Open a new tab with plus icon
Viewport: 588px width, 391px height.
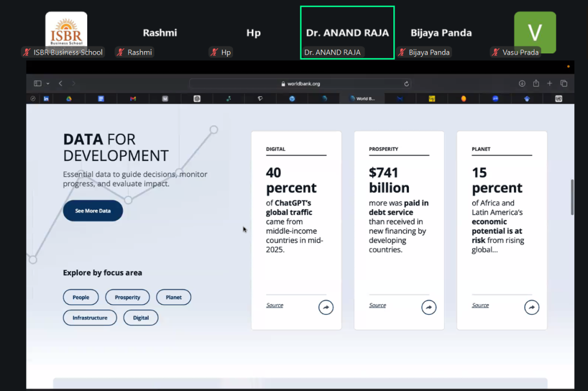tap(550, 83)
